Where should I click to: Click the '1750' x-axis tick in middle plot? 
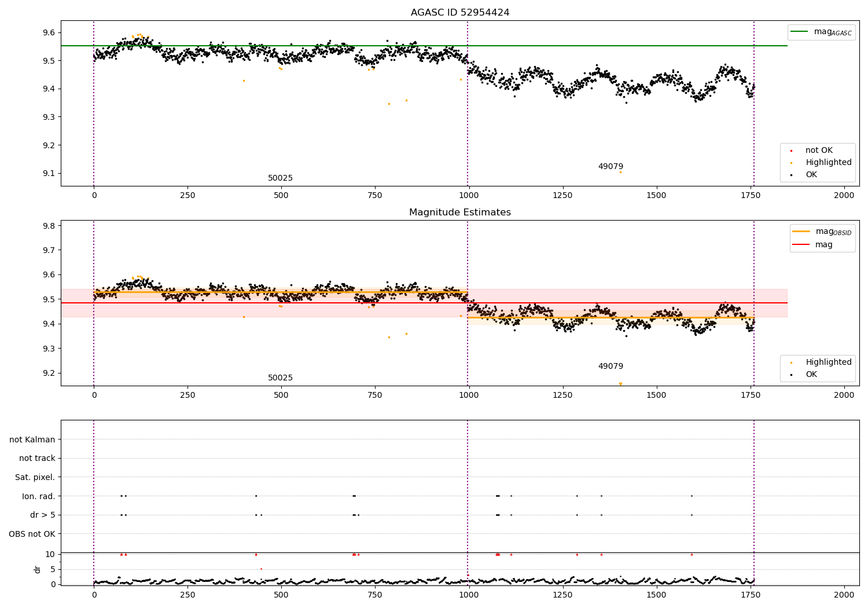tap(750, 395)
